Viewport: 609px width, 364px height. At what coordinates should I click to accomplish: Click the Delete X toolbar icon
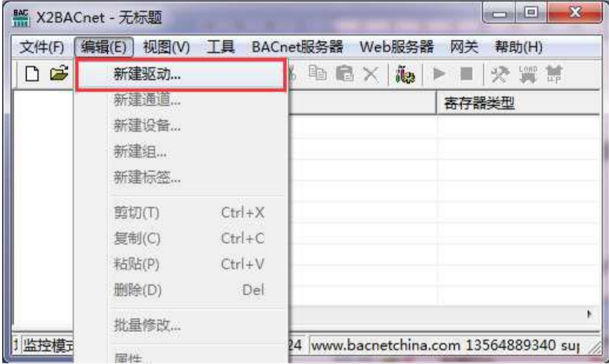click(371, 74)
